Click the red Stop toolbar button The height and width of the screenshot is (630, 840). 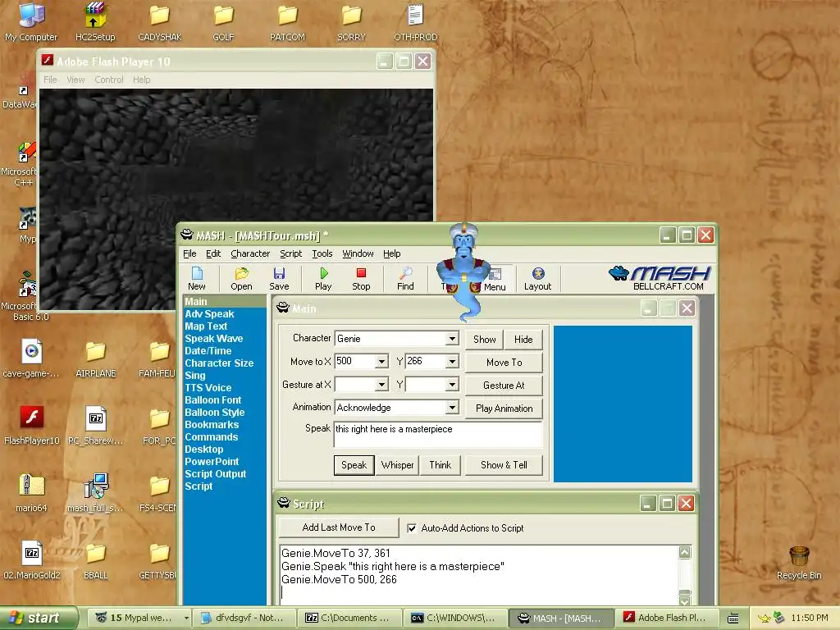click(x=361, y=278)
